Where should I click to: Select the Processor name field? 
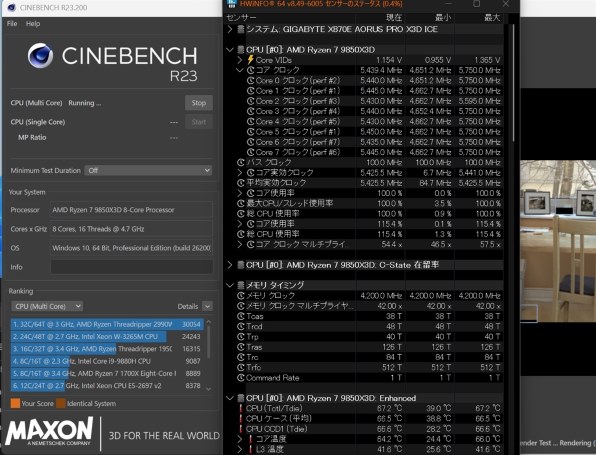click(132, 210)
